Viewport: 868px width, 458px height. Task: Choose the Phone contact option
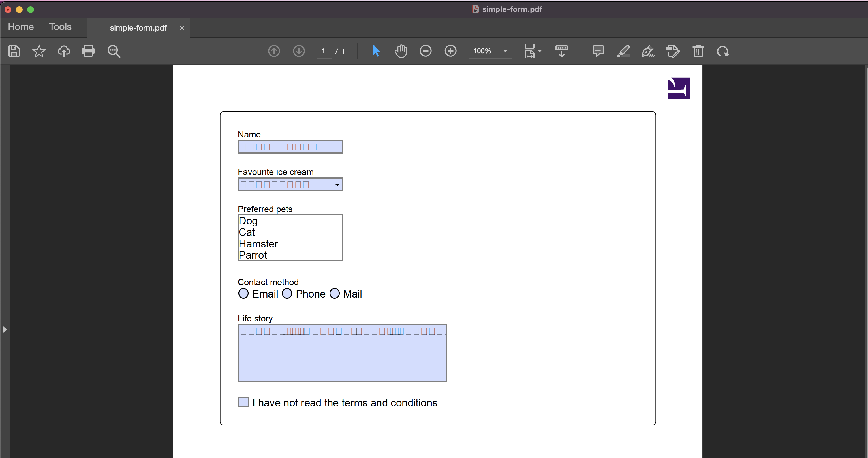pos(287,293)
